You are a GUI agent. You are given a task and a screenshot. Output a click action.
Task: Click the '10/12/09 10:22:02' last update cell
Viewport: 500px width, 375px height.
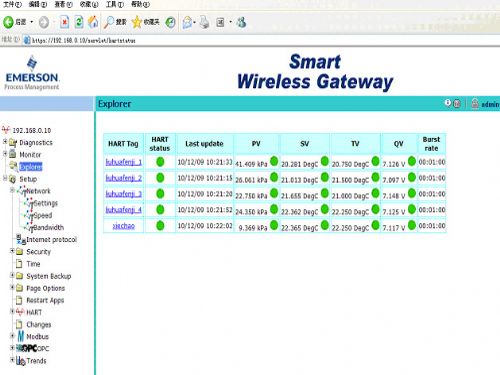(x=205, y=226)
